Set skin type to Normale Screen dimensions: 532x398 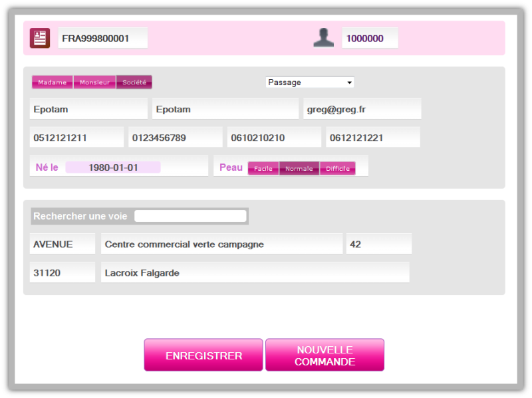pyautogui.click(x=299, y=169)
